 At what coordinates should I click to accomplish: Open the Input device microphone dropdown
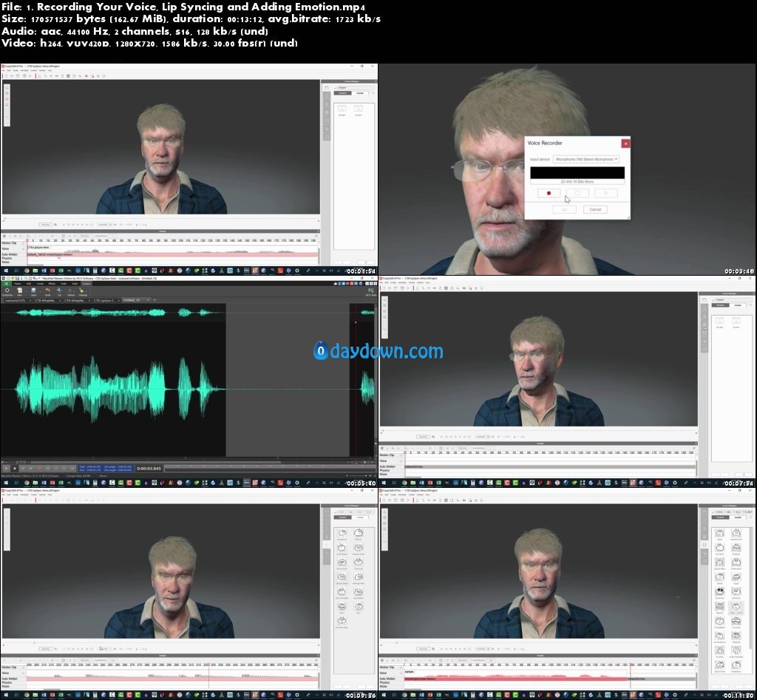[586, 159]
